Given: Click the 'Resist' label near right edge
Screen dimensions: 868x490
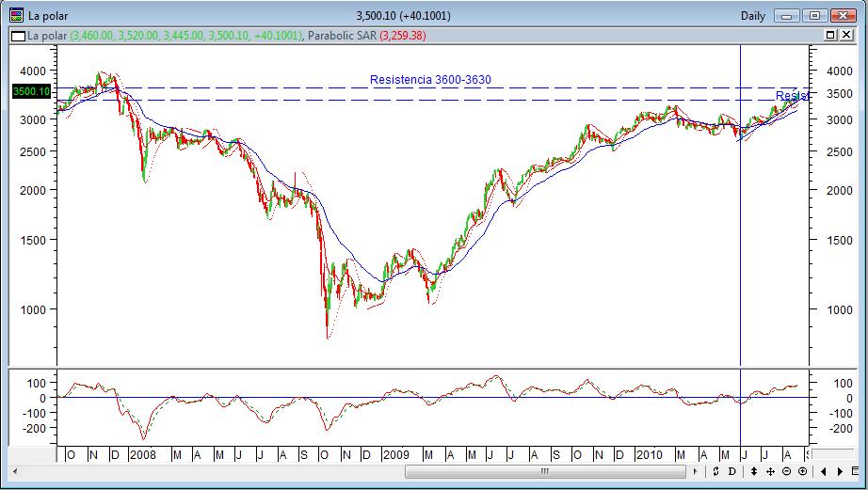Looking at the screenshot, I should 792,96.
